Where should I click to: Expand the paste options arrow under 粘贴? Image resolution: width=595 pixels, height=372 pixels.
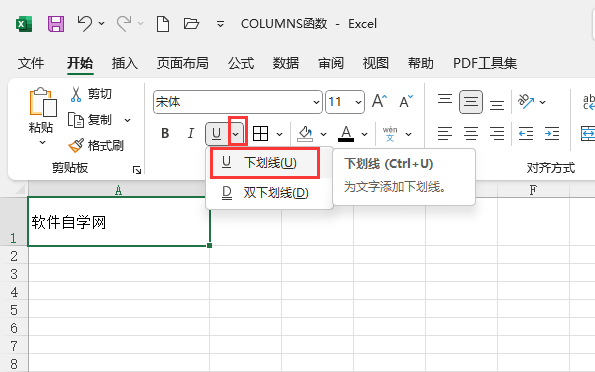coord(42,143)
